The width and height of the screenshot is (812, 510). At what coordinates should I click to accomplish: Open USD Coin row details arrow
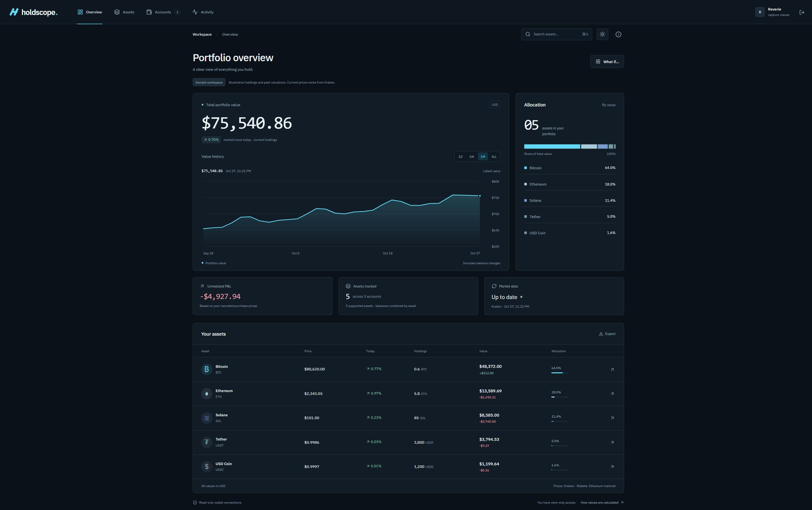click(612, 467)
